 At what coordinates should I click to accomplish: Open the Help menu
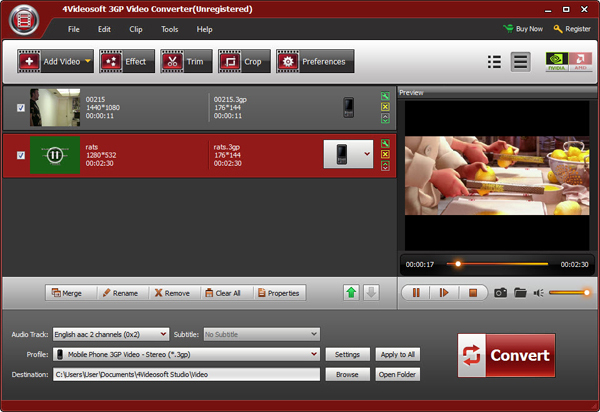point(204,29)
